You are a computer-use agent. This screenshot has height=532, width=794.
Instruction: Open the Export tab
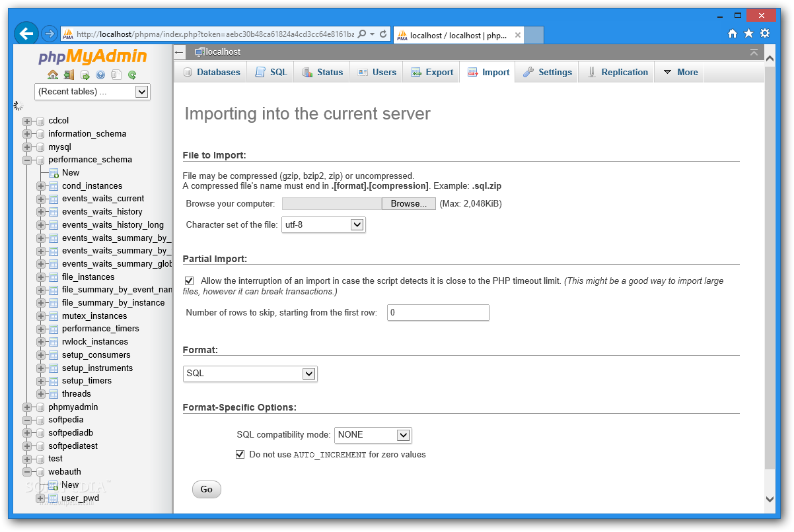(431, 72)
